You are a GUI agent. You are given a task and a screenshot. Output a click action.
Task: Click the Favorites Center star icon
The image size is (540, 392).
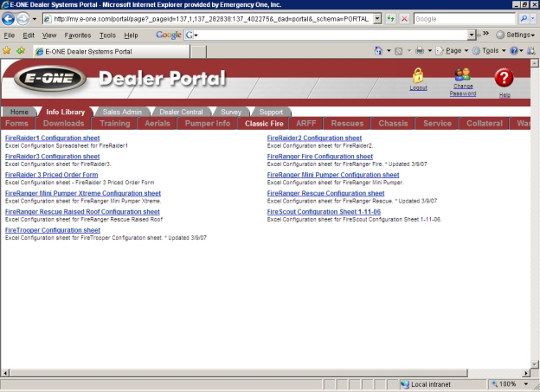[x=7, y=51]
